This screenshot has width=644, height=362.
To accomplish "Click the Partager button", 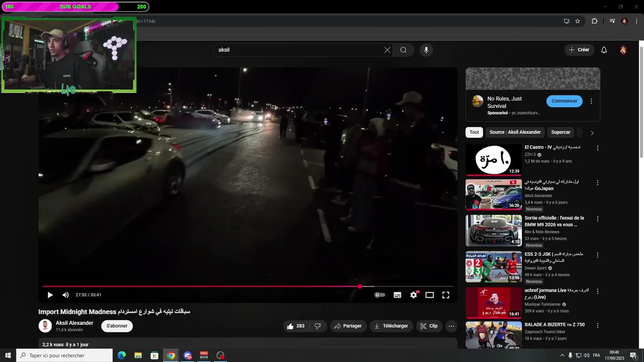I will (x=348, y=326).
